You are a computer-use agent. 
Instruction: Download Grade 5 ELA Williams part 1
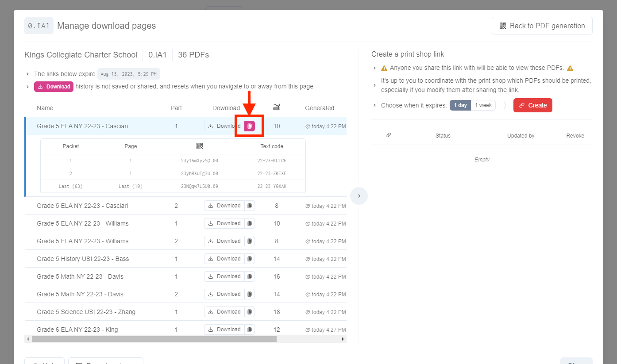(224, 223)
